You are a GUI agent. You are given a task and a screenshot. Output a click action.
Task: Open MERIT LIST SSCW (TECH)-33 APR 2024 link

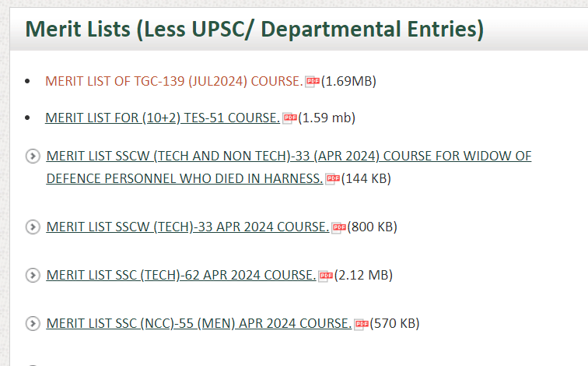tap(187, 227)
